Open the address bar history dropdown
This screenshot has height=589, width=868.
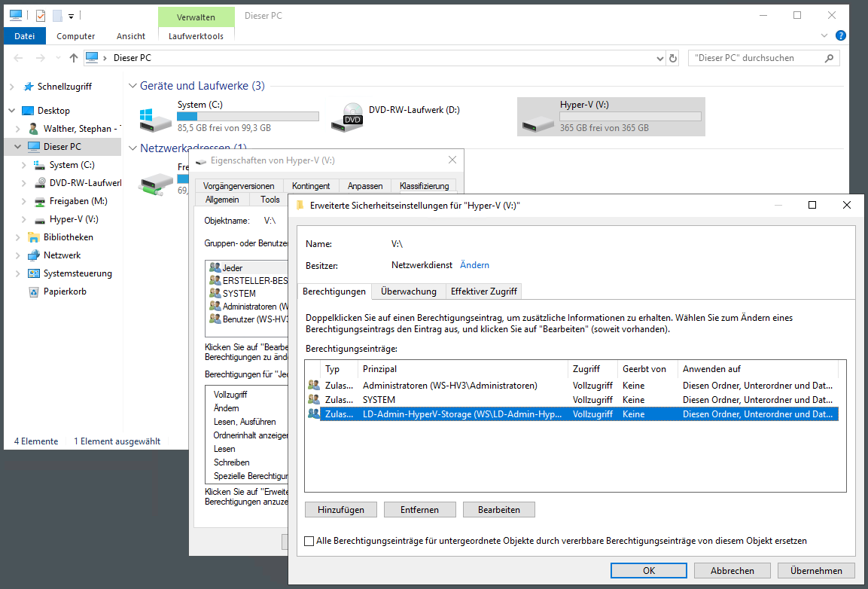(660, 58)
